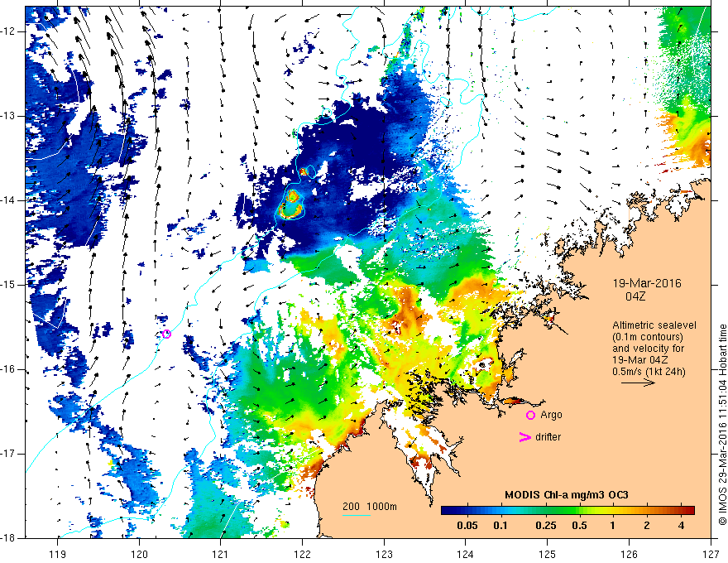Click the IMOS copyright timestamp text
The image size is (728, 563).
(x=722, y=425)
